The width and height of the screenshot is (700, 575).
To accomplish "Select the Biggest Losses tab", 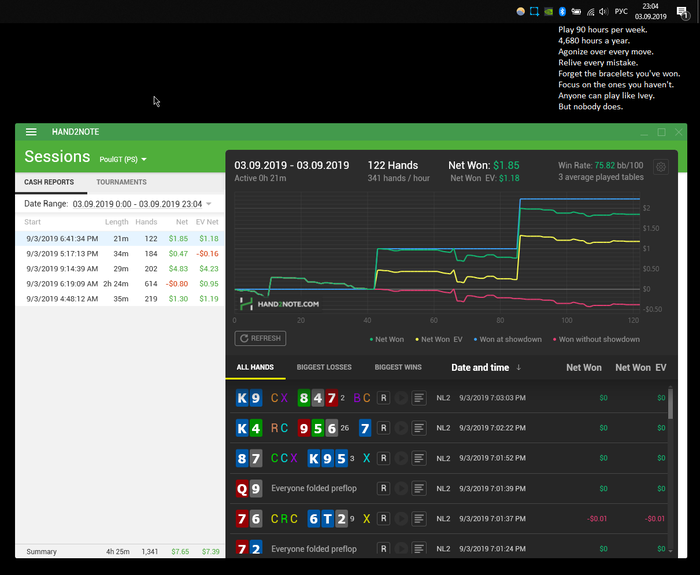I will [x=324, y=367].
